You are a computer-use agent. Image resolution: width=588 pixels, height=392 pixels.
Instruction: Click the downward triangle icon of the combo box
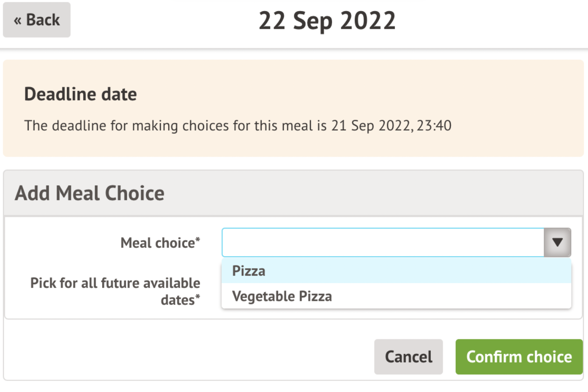(x=557, y=242)
